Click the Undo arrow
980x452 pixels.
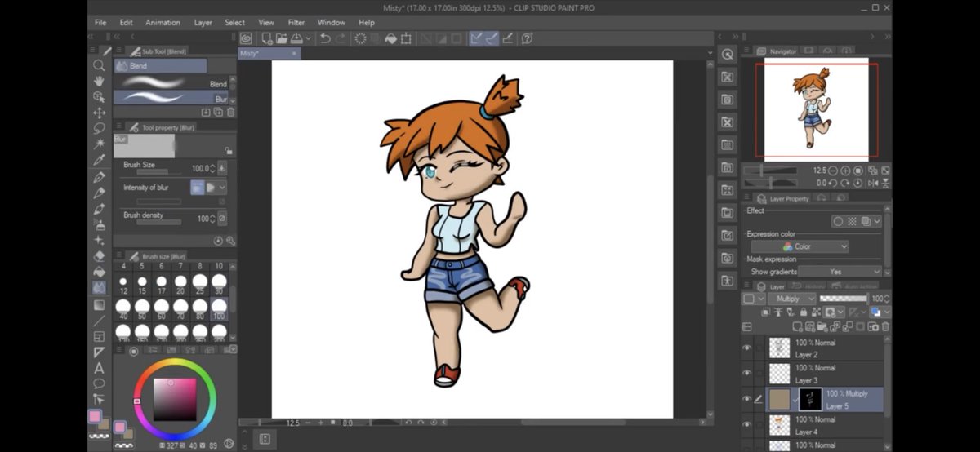click(x=326, y=38)
